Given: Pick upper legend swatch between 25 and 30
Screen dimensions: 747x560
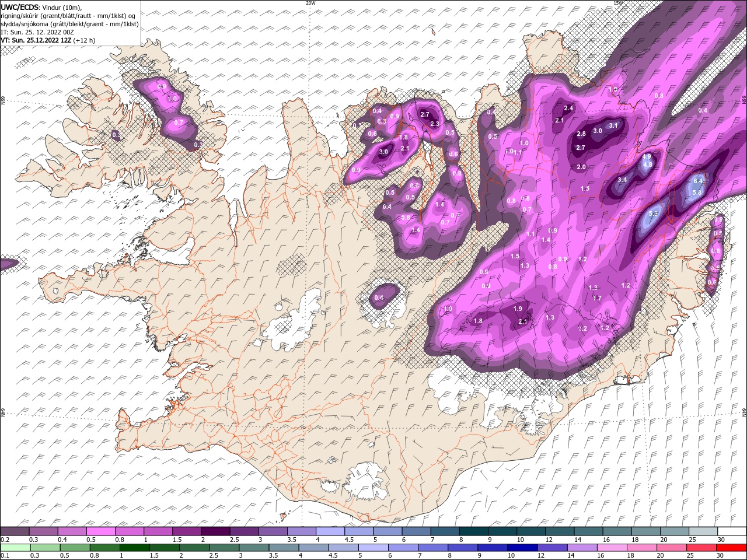Looking at the screenshot, I should 703,531.
